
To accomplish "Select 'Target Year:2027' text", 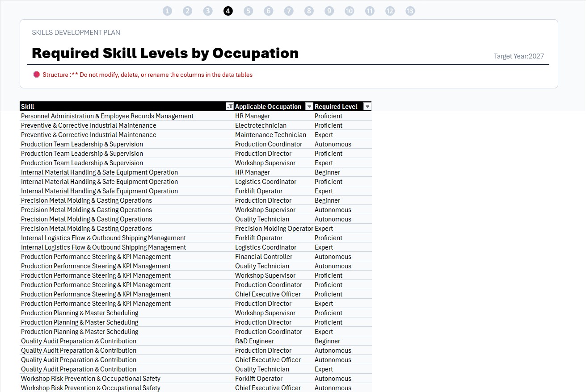I will coord(519,56).
